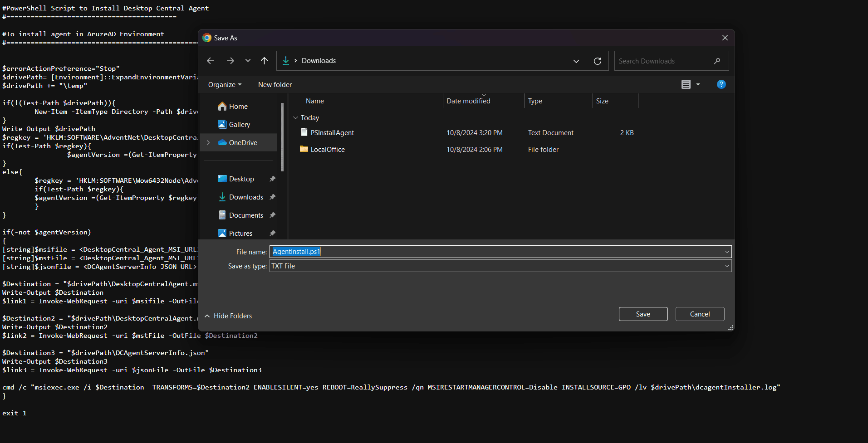The height and width of the screenshot is (443, 868).
Task: Click the Forward navigation arrow
Action: tap(230, 61)
